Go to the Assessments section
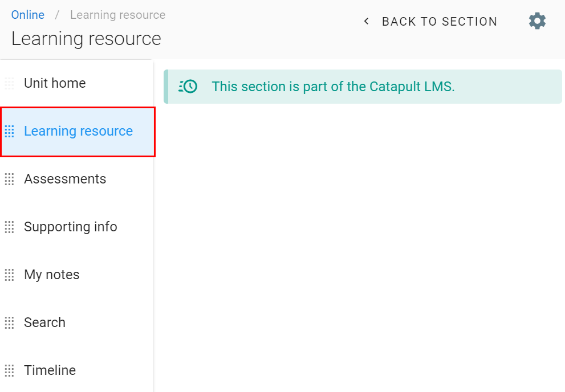Viewport: 565px width, 392px height. point(77,179)
